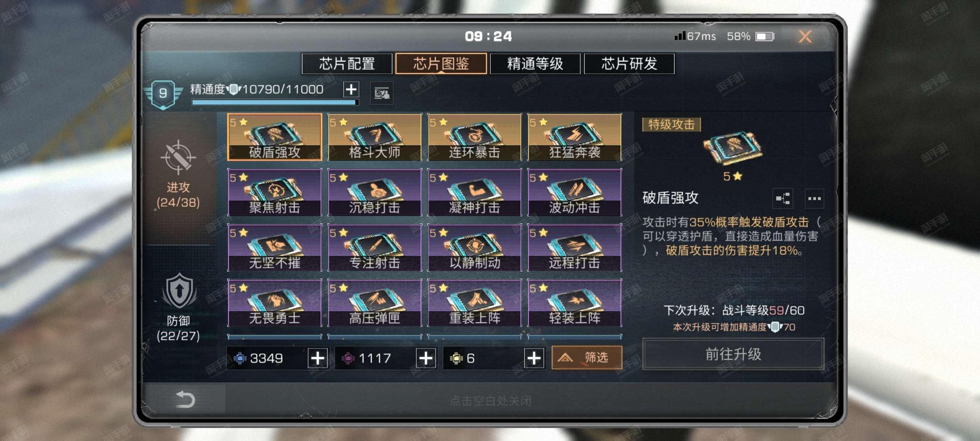The height and width of the screenshot is (441, 980).
Task: Select the 聚焦射击 chip card
Action: pos(274,192)
